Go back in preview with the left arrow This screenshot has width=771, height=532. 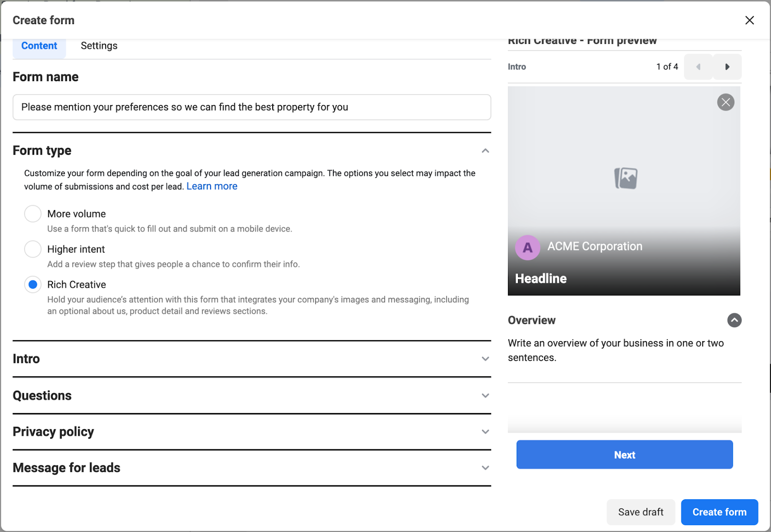tap(698, 66)
